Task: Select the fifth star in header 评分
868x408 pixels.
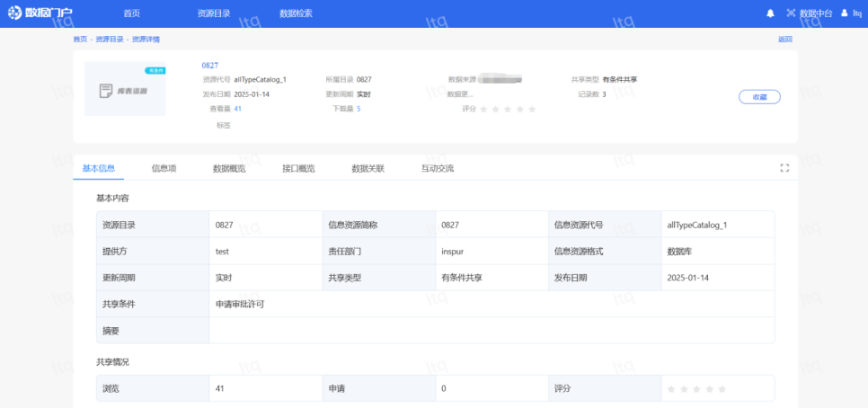Action: pyautogui.click(x=532, y=109)
